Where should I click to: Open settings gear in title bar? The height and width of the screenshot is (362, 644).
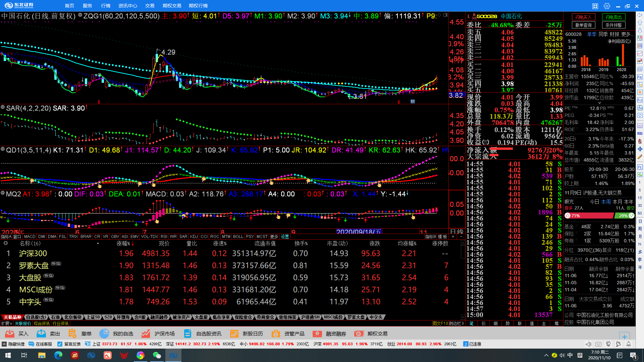(606, 6)
